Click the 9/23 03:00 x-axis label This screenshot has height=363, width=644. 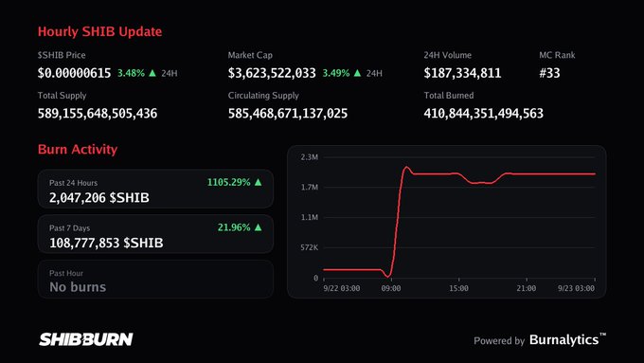click(x=576, y=288)
